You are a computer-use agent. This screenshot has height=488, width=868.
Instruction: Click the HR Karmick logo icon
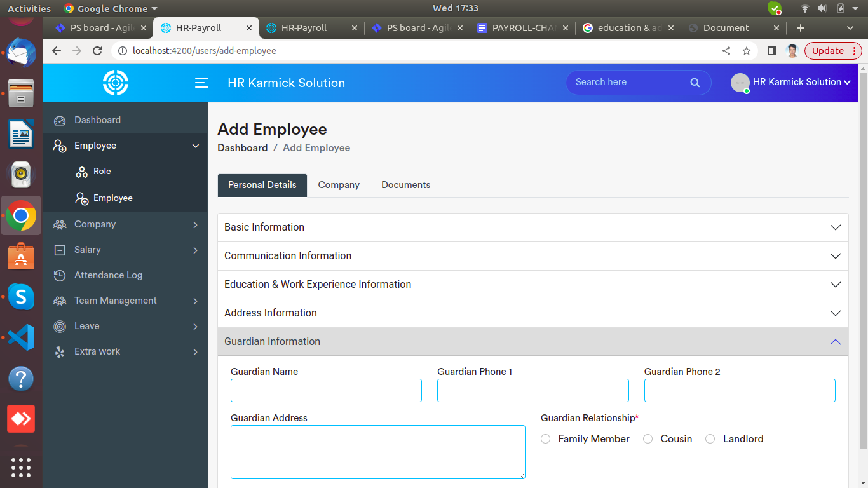pyautogui.click(x=116, y=83)
